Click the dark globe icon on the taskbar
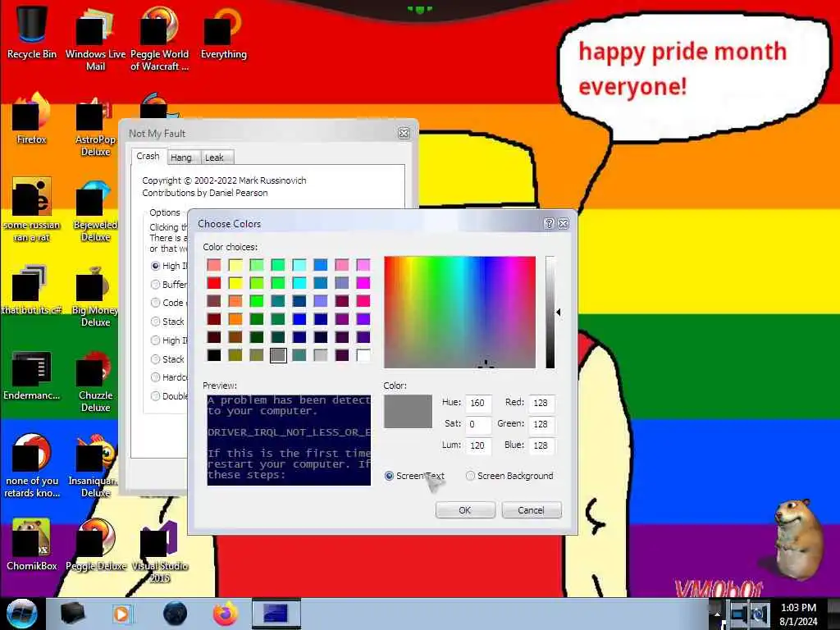 click(x=176, y=614)
